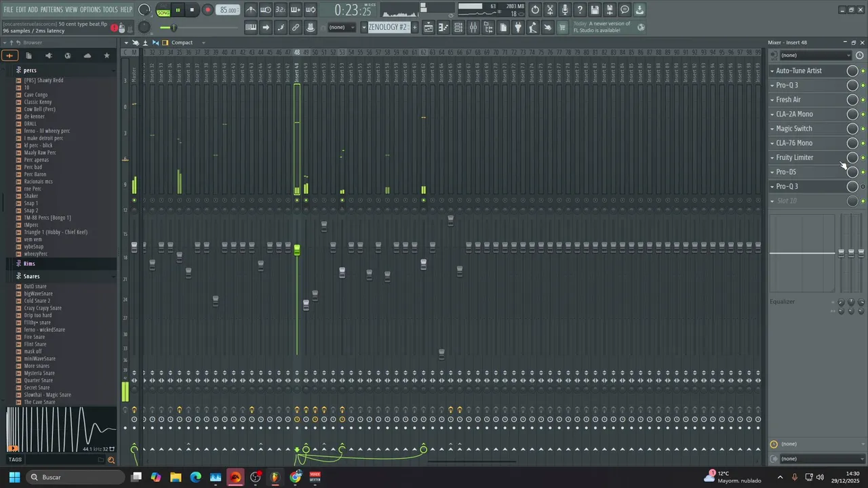The image size is (868, 488).
Task: Open the TOOLS menu
Action: click(x=110, y=9)
